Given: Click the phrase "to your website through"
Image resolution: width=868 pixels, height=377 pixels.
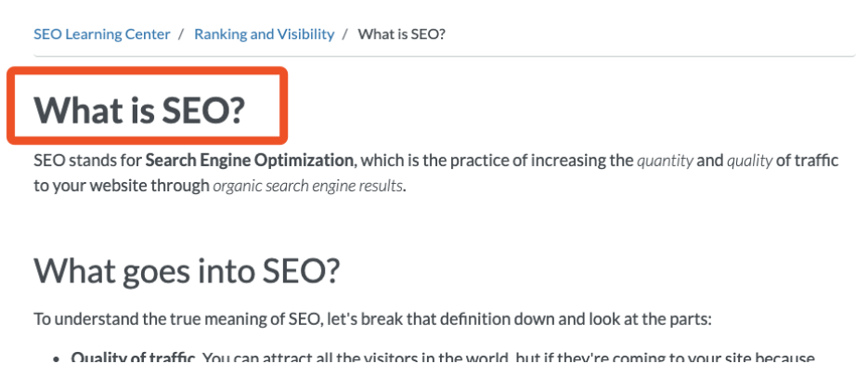Looking at the screenshot, I should 121,185.
